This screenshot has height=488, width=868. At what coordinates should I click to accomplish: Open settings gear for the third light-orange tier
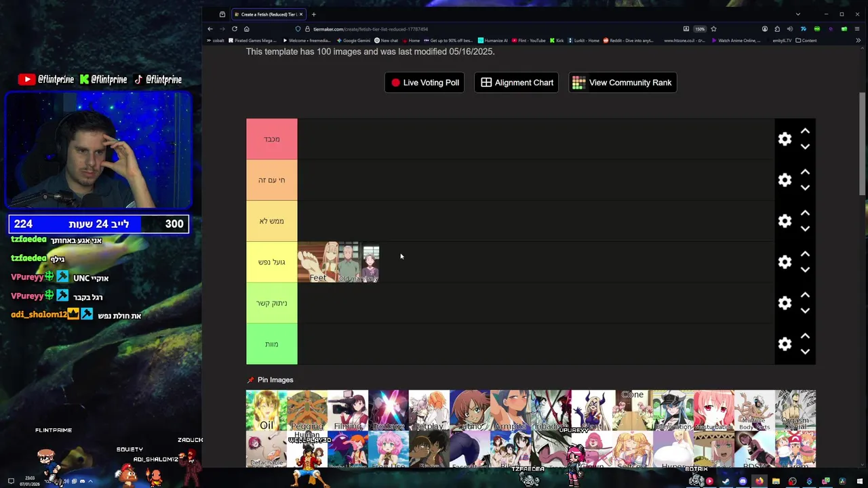[785, 221]
